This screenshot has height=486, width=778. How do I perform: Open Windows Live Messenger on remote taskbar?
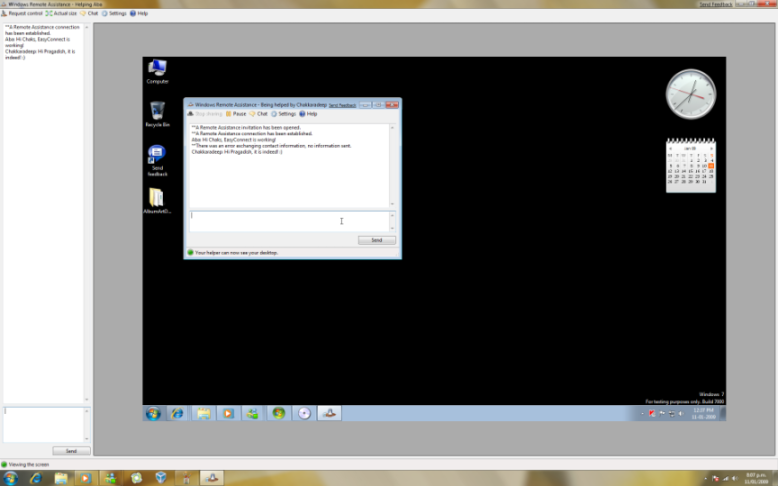point(253,413)
